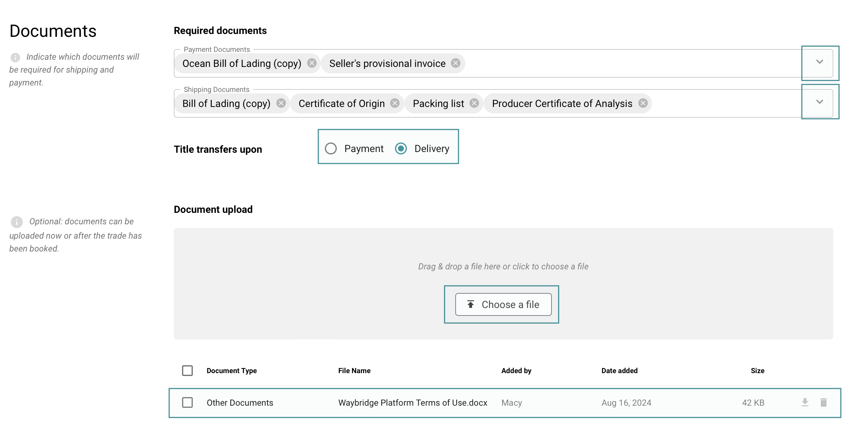This screenshot has height=430, width=868.
Task: Delete the Other Documents file row
Action: (824, 402)
